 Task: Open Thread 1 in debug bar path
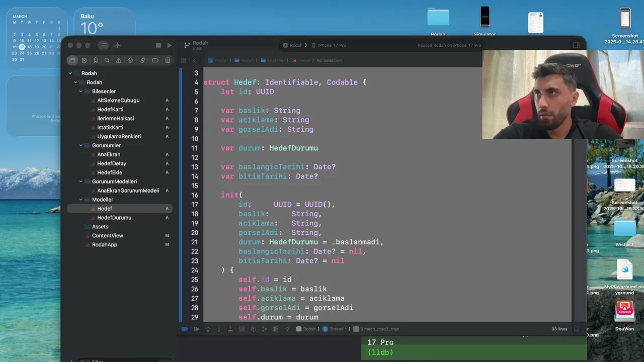[x=335, y=329]
